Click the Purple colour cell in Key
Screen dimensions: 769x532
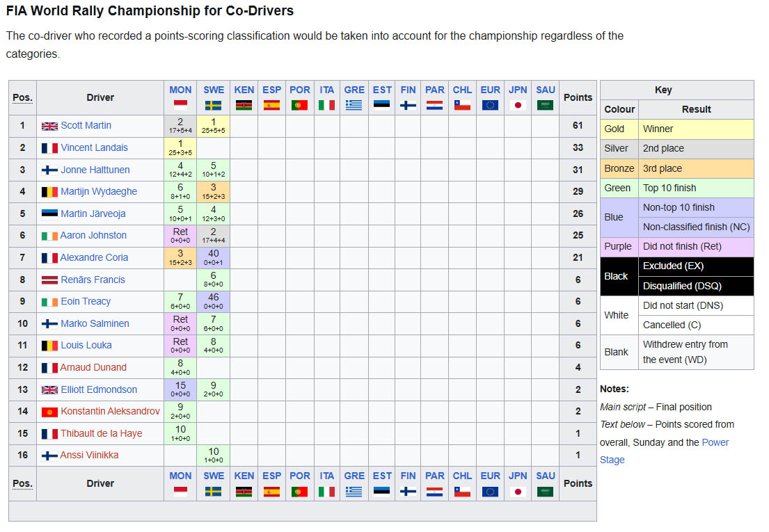619,247
